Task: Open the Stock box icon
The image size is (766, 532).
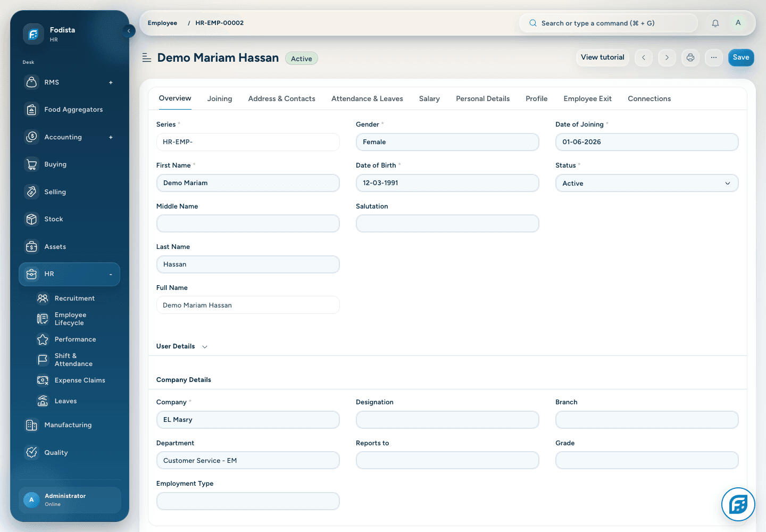Action: [x=32, y=219]
